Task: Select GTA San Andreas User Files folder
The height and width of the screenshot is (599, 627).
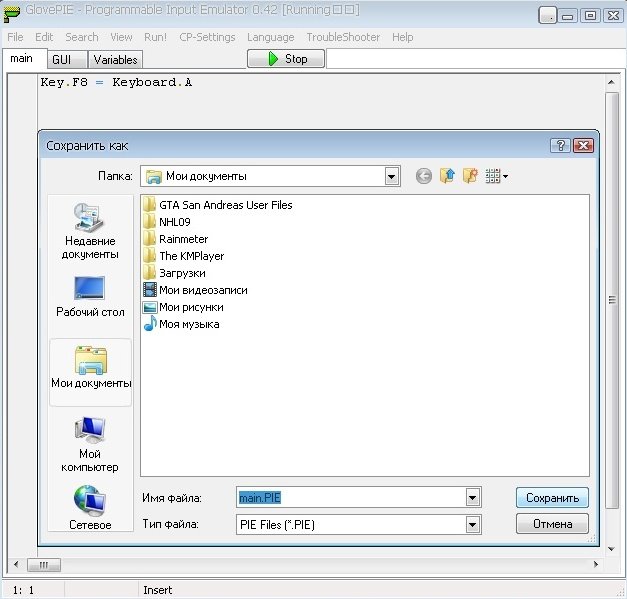Action: (218, 205)
